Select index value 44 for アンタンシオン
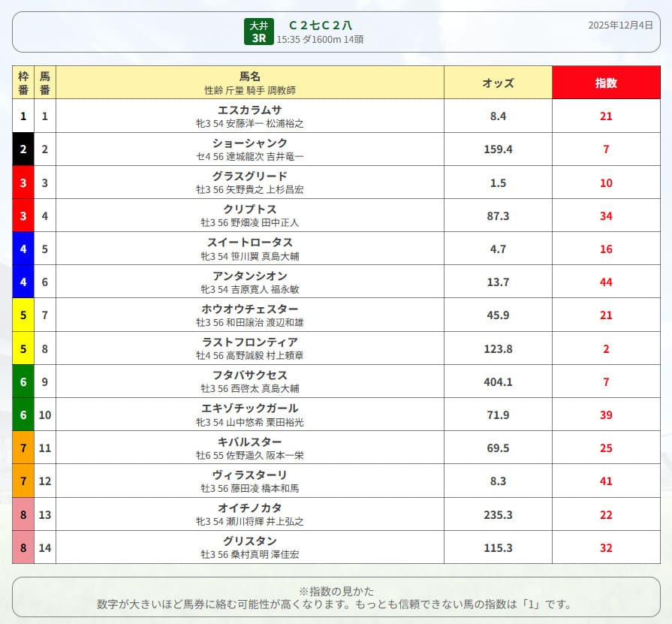 pos(605,282)
